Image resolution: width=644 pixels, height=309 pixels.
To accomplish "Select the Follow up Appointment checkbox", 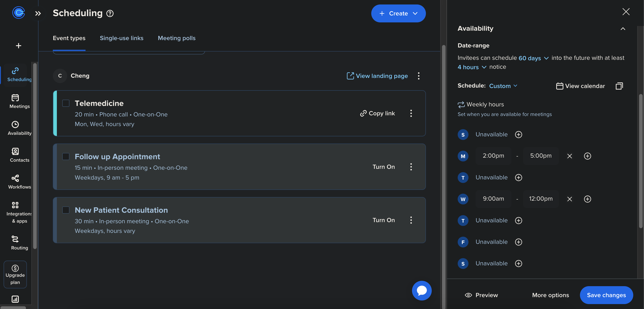I will coord(66,157).
